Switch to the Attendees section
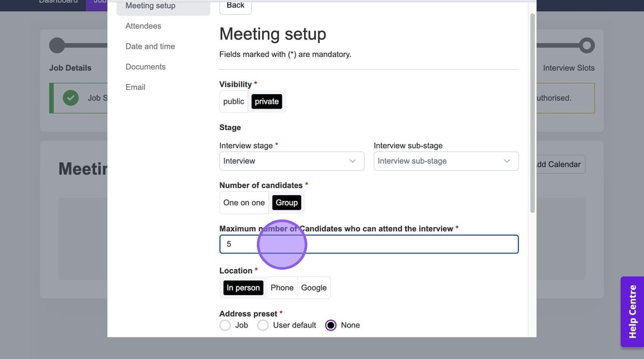Screen dimensions: 644x359 tap(143, 26)
